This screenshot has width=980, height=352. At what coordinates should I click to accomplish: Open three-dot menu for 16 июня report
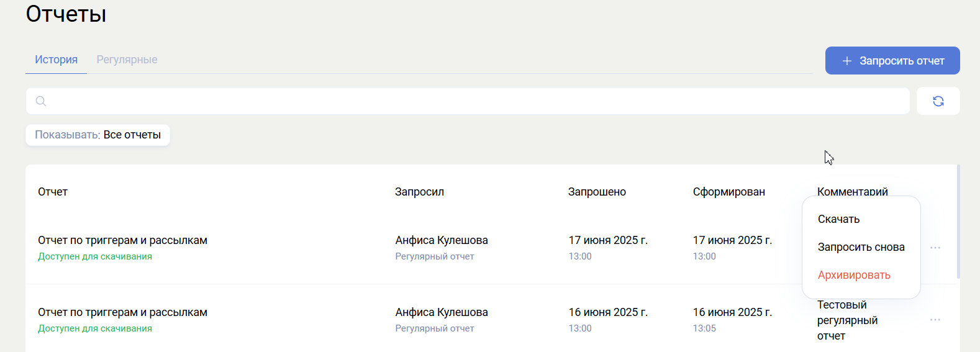[935, 320]
